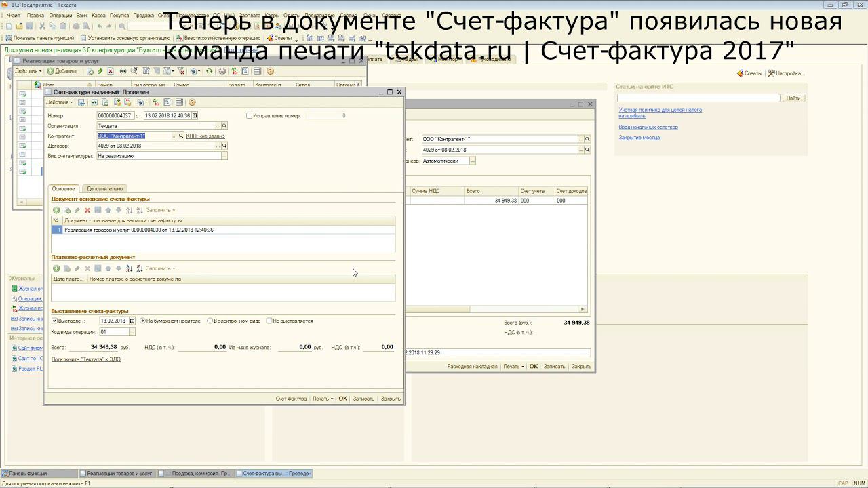Click ellipsis selector for Вид счета-фактуры
The image size is (868, 488).
point(224,156)
